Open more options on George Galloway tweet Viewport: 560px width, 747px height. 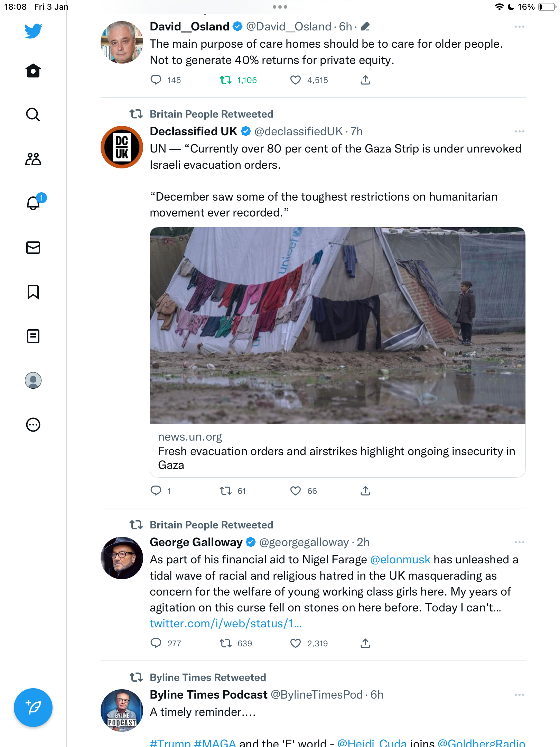(519, 542)
